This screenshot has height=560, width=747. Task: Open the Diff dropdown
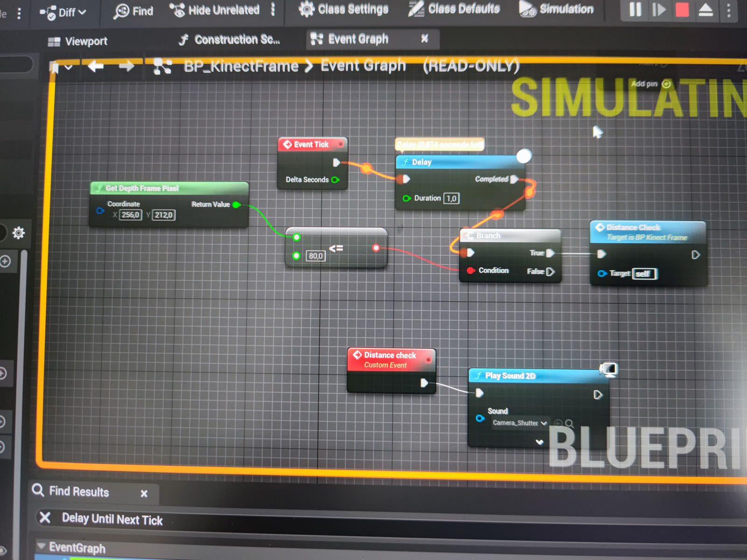[63, 12]
